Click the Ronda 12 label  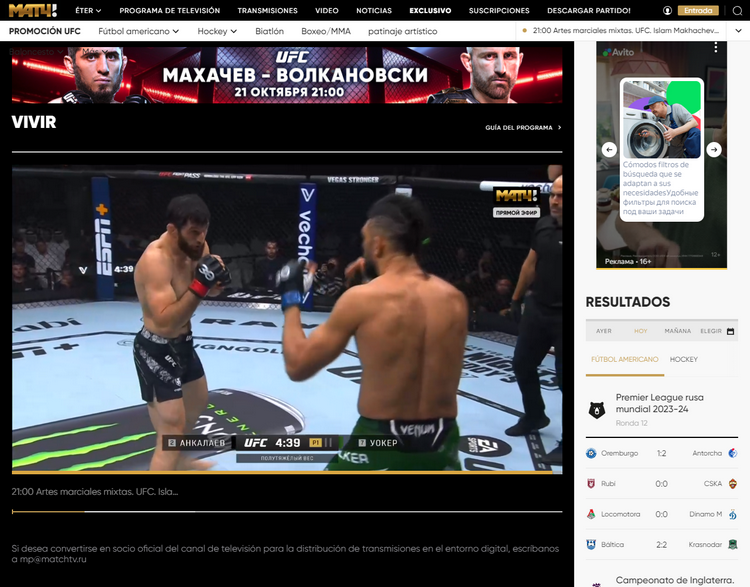click(631, 423)
